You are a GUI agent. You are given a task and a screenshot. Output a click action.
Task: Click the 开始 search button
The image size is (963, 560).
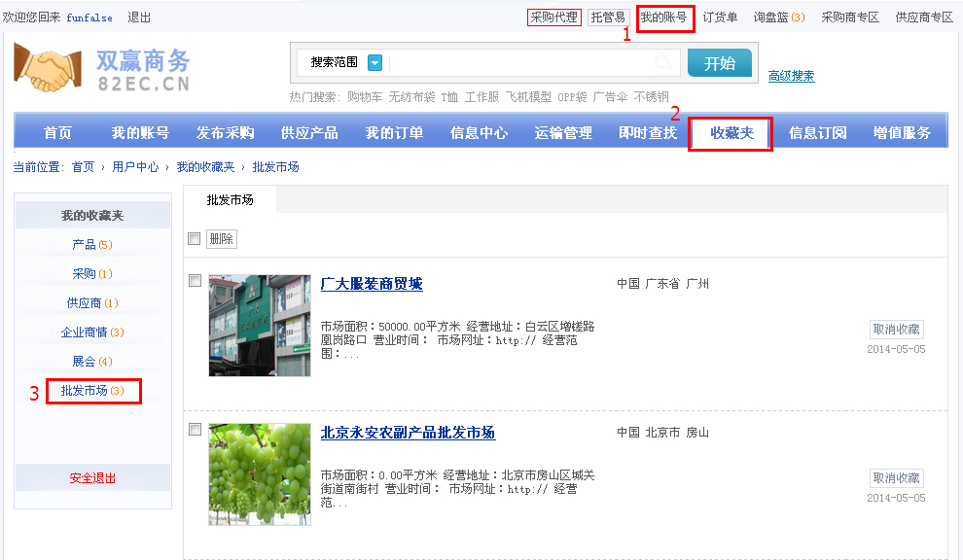[719, 63]
